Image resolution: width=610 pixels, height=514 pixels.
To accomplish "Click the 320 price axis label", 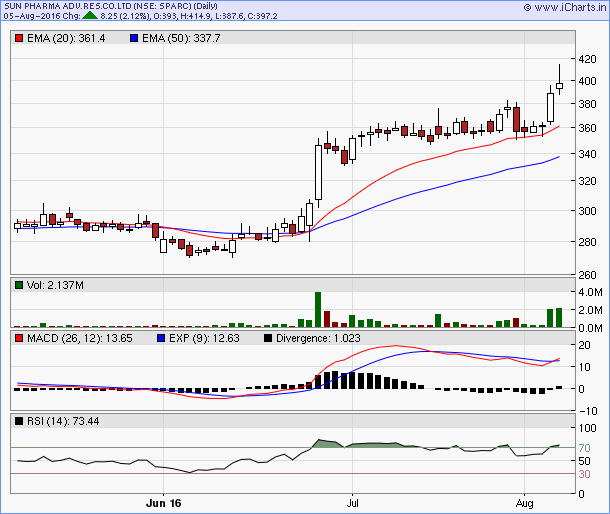I will click(x=587, y=181).
